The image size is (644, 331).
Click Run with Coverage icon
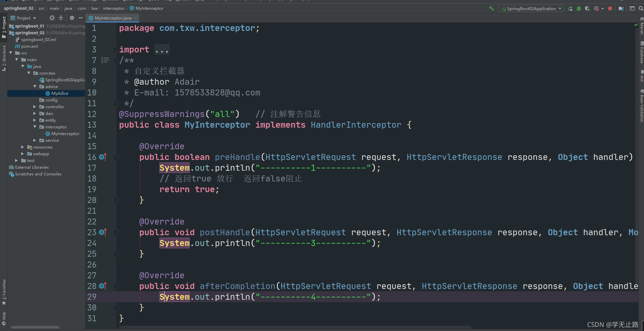click(x=588, y=8)
